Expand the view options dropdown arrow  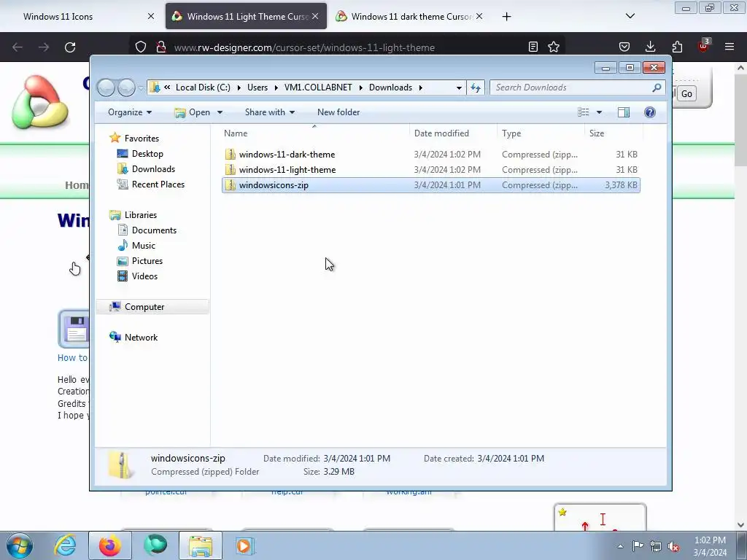pos(600,112)
